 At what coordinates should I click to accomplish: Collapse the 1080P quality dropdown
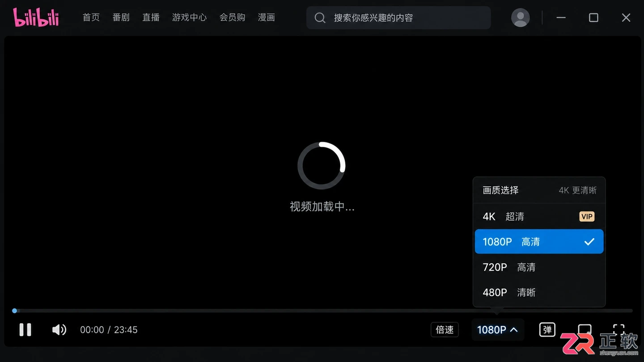point(497,330)
